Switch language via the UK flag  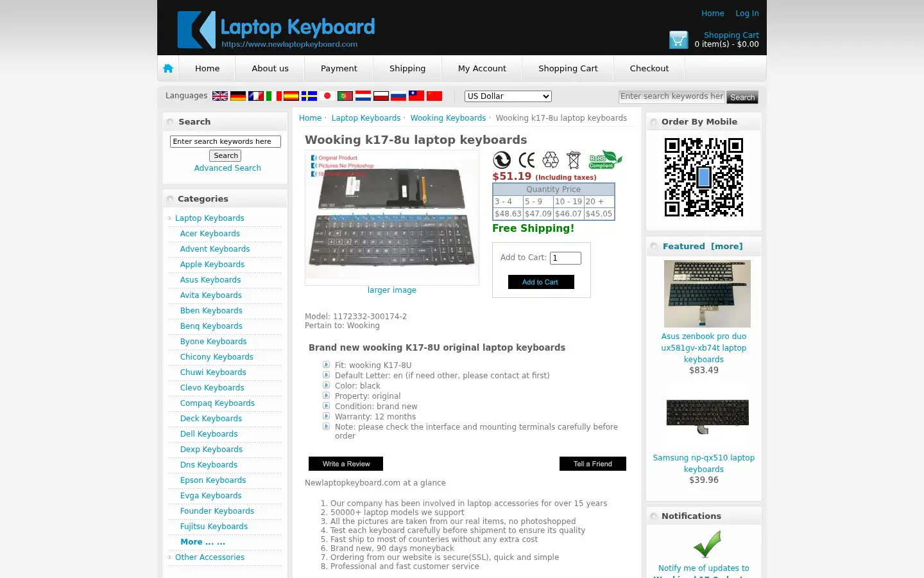220,96
